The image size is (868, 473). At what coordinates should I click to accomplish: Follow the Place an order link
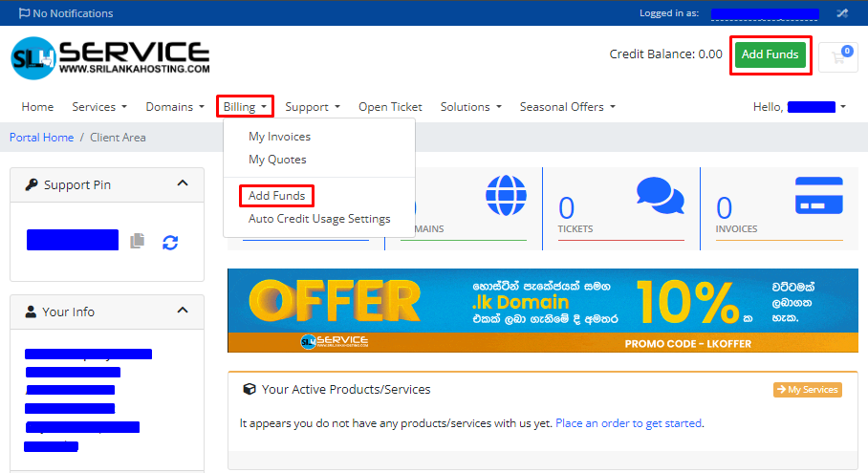point(628,422)
